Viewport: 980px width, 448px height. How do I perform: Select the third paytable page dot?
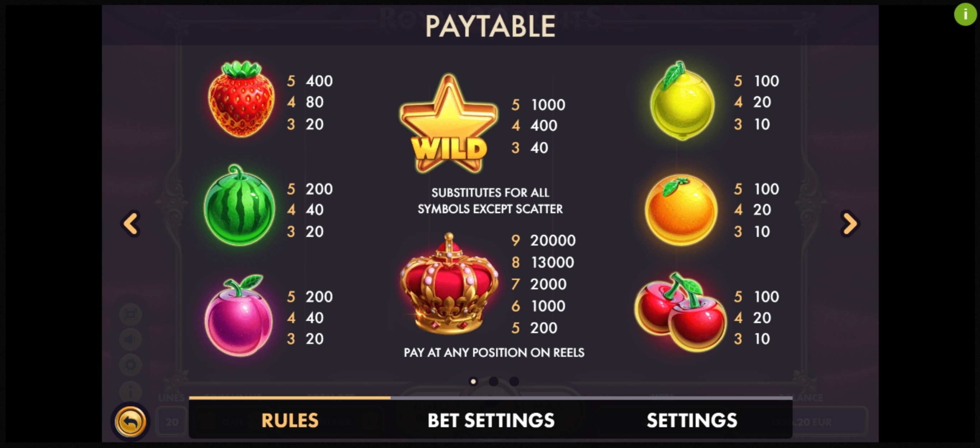(514, 381)
